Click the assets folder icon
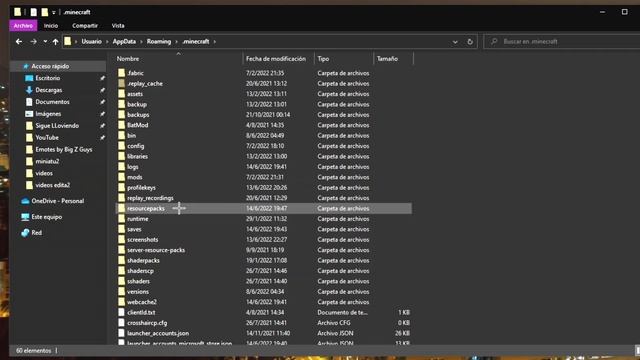640x360 pixels. click(x=122, y=94)
